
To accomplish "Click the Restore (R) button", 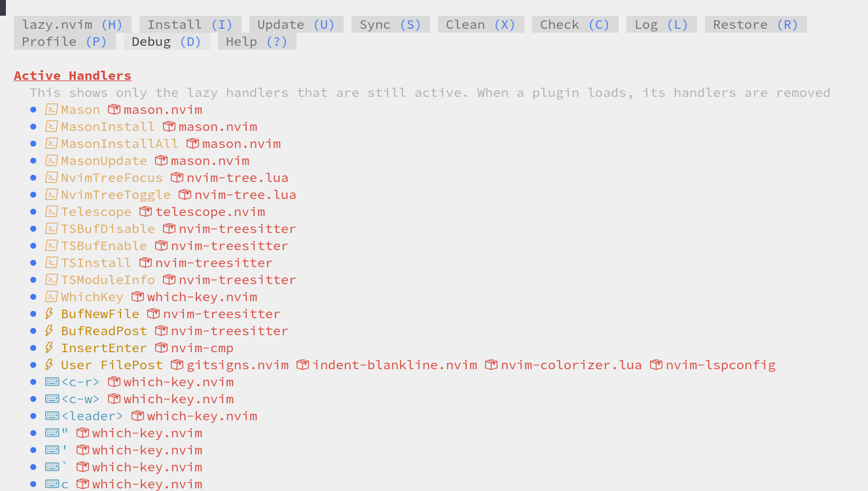I will coord(756,24).
